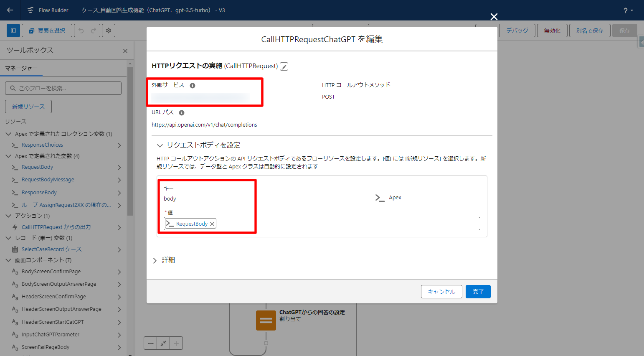Open ResponseBody resource

point(39,193)
